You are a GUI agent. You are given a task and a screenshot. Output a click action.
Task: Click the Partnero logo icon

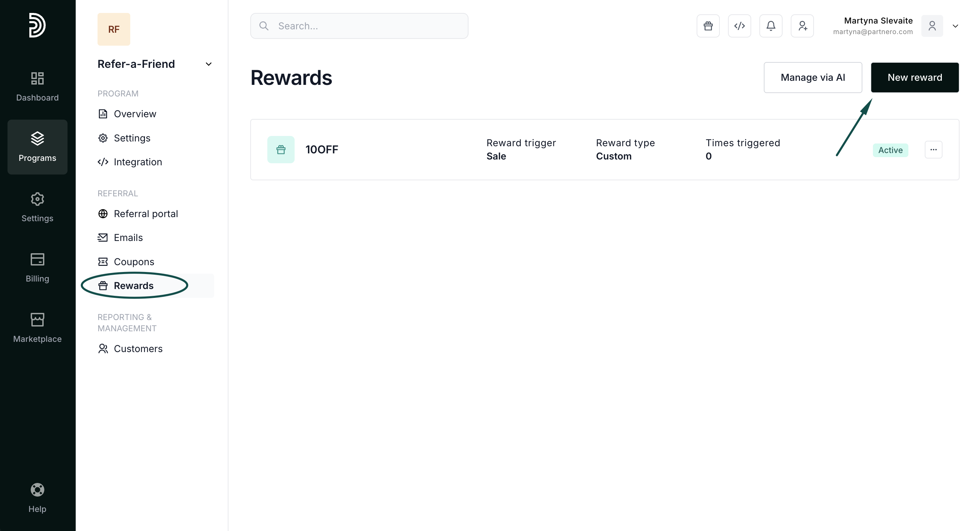pos(37,25)
